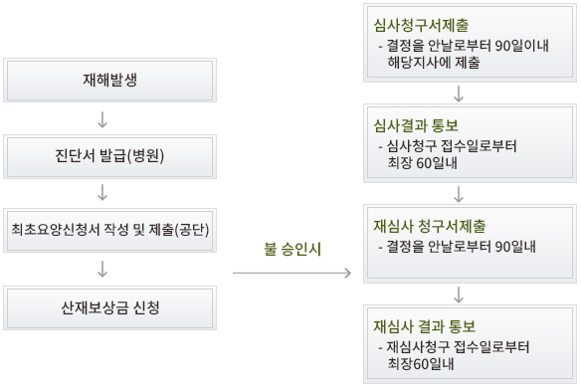Click the 심사결과 통보 heading
Image resolution: width=581 pixels, height=392 pixels.
pyautogui.click(x=416, y=125)
